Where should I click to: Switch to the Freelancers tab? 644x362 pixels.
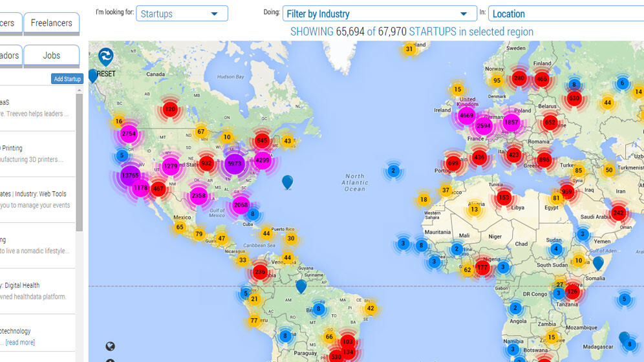tap(52, 23)
